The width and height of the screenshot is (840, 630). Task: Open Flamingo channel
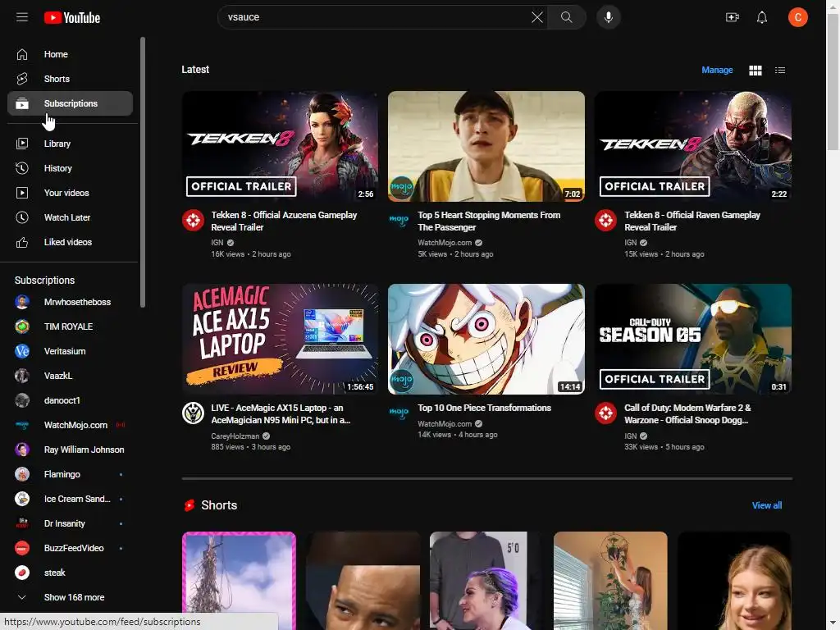coord(71,475)
